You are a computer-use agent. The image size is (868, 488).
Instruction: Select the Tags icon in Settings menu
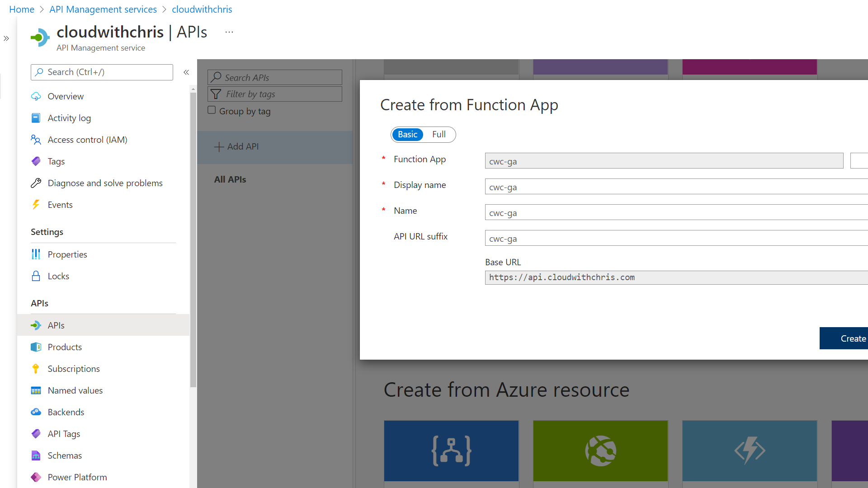tap(36, 161)
